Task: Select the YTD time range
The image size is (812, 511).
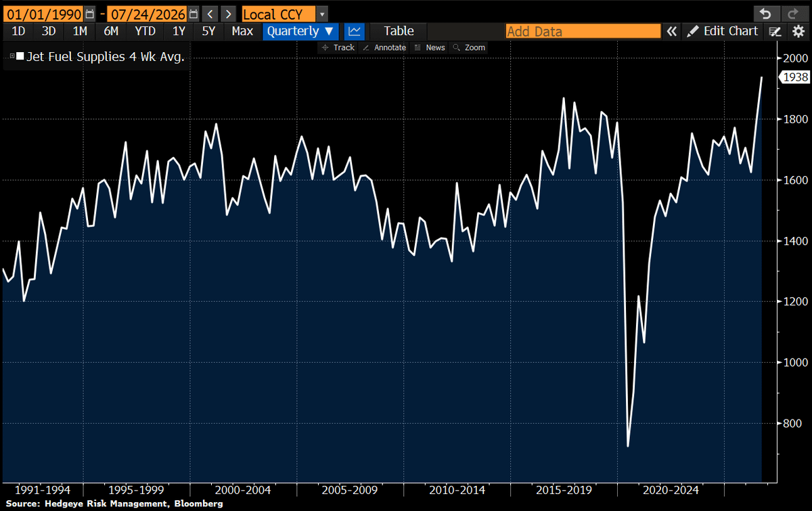Action: tap(145, 31)
